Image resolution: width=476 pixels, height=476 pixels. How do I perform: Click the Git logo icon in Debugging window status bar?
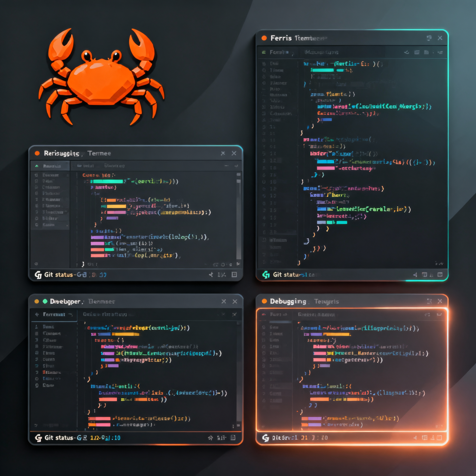[266, 438]
